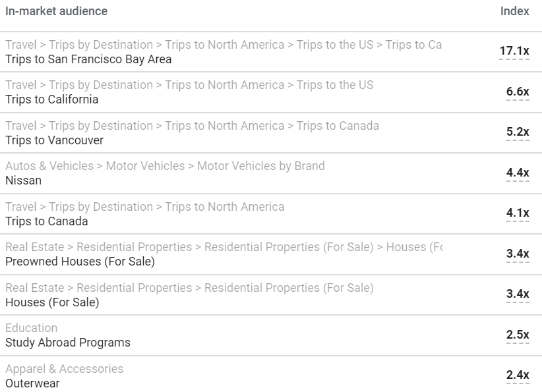Click the 6.6x index value

coord(518,92)
